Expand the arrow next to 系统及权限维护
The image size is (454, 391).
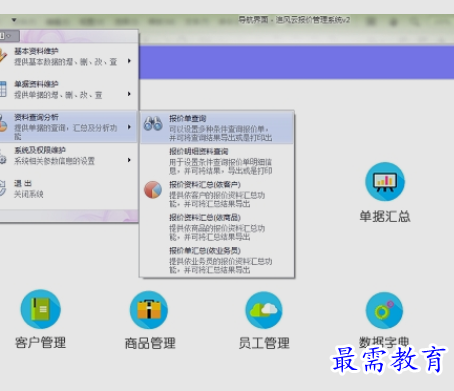point(129,160)
